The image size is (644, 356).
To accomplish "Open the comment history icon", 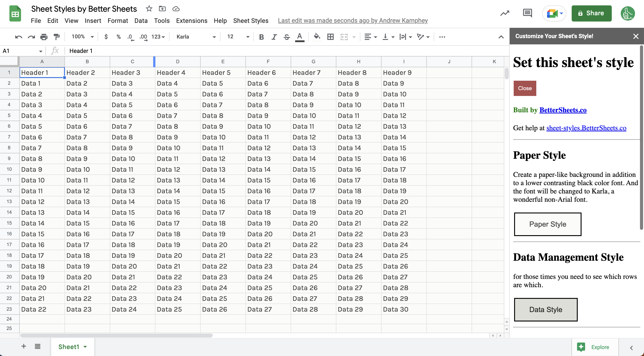I will pyautogui.click(x=527, y=13).
